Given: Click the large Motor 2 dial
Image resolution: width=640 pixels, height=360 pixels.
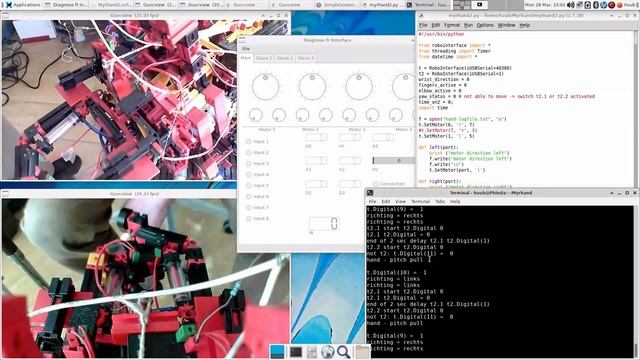Looking at the screenshot, I should (x=312, y=87).
